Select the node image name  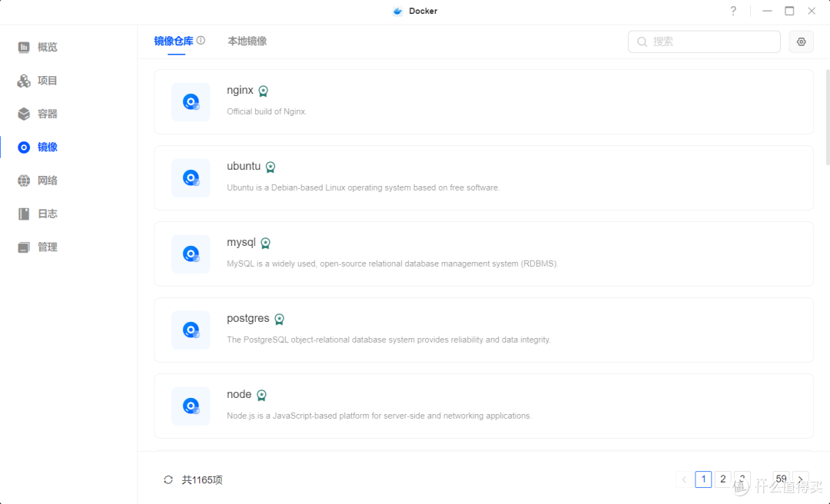(239, 394)
